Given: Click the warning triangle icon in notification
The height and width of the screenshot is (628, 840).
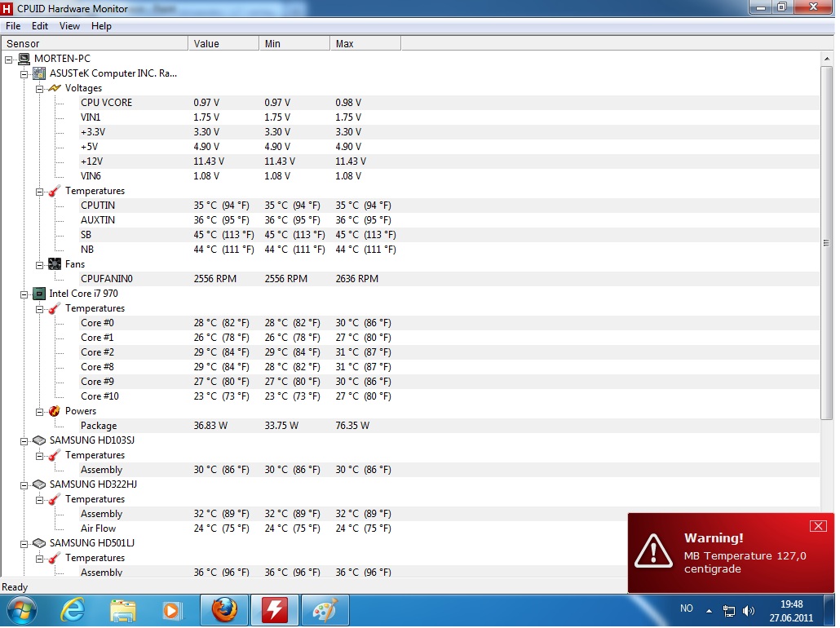Looking at the screenshot, I should [653, 551].
